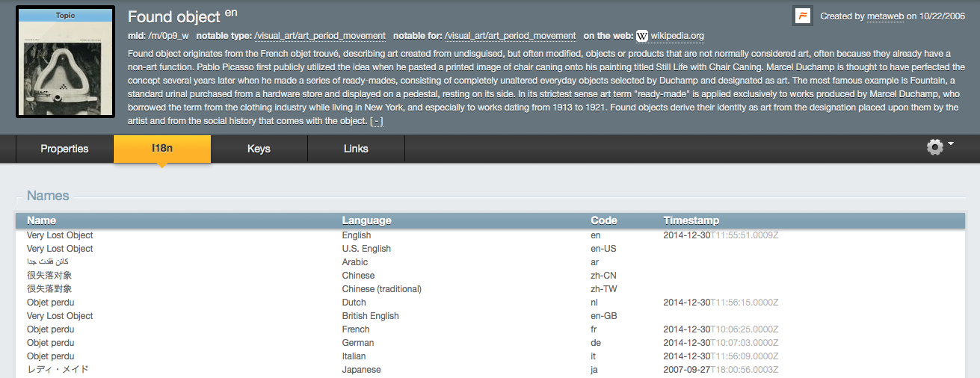This screenshot has height=378, width=980.
Task: Open the wikipedia.org link
Action: click(677, 36)
